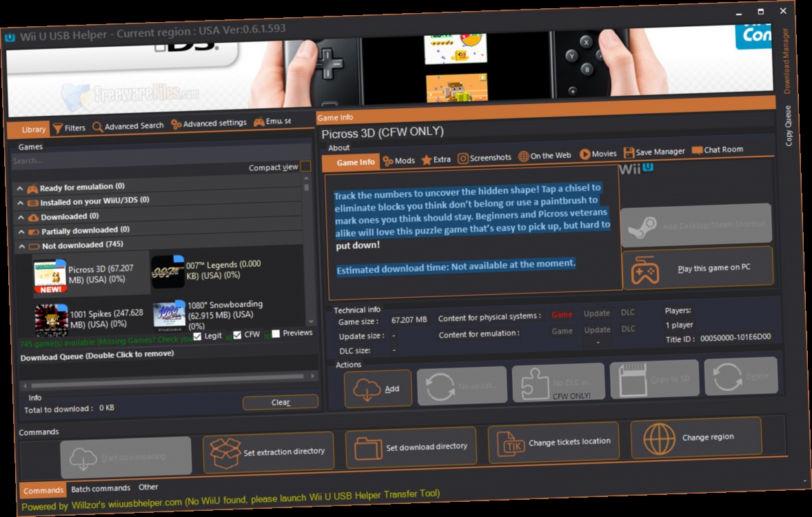Click the folder icon for download directory

pyautogui.click(x=367, y=447)
